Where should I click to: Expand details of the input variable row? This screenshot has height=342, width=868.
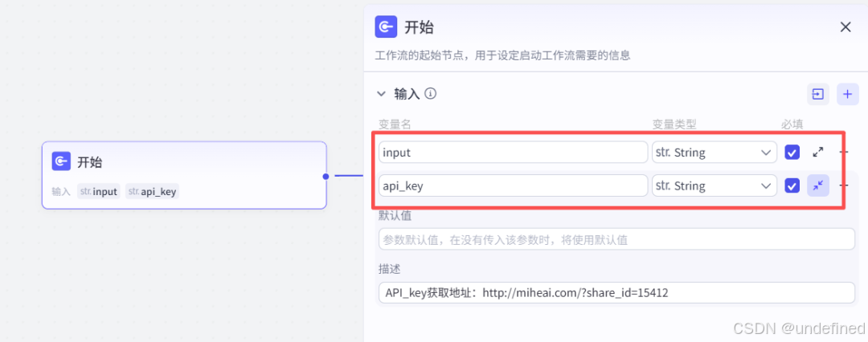817,153
